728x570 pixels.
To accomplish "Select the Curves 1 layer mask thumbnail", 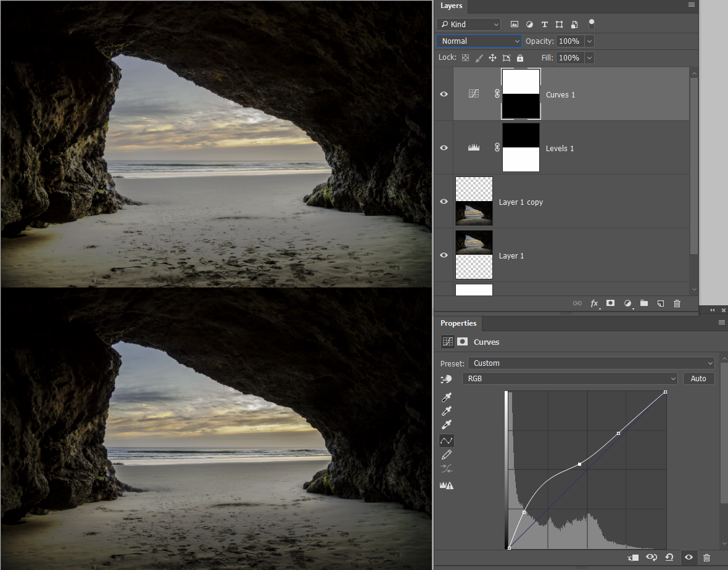I will pos(521,94).
